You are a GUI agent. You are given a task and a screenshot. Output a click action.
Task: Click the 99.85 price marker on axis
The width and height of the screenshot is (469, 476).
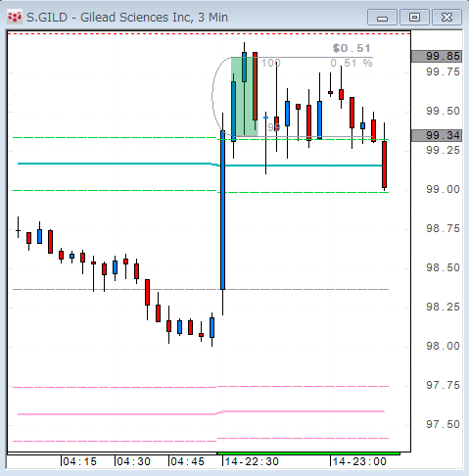coord(437,56)
